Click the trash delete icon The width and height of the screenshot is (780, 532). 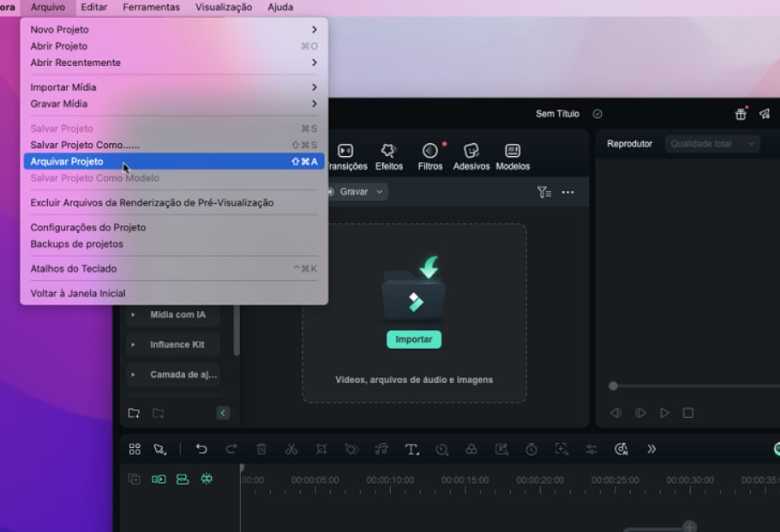tap(261, 449)
